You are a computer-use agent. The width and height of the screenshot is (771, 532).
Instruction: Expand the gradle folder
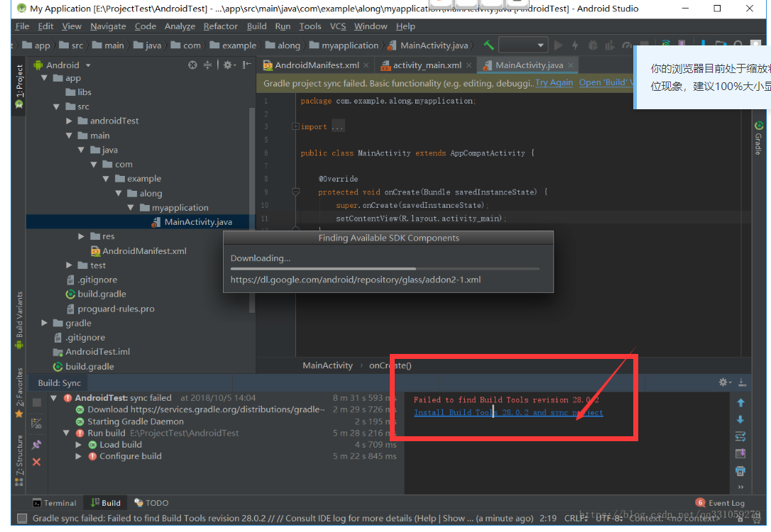tap(44, 323)
